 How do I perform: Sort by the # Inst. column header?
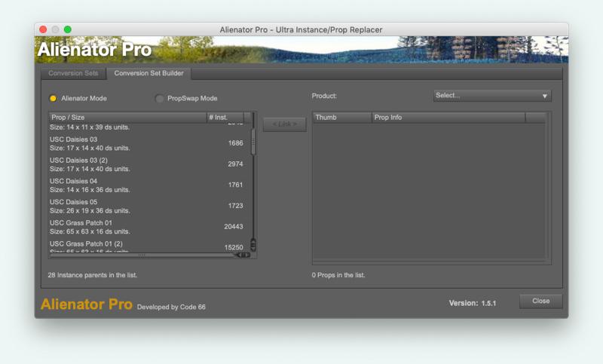225,118
